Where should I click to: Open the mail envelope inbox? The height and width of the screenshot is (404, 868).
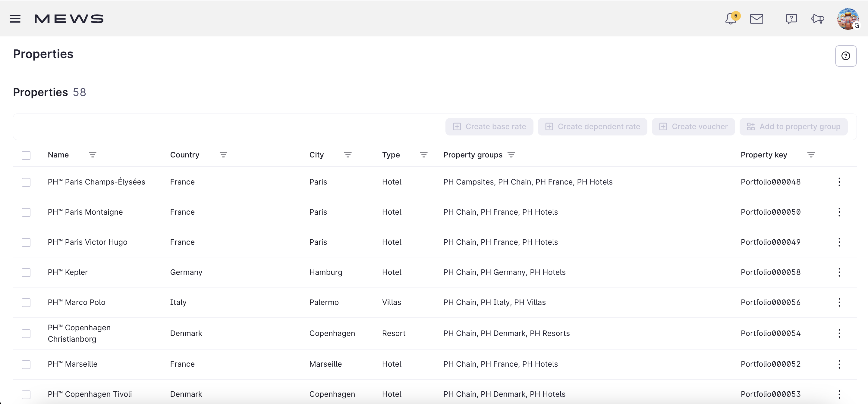756,19
